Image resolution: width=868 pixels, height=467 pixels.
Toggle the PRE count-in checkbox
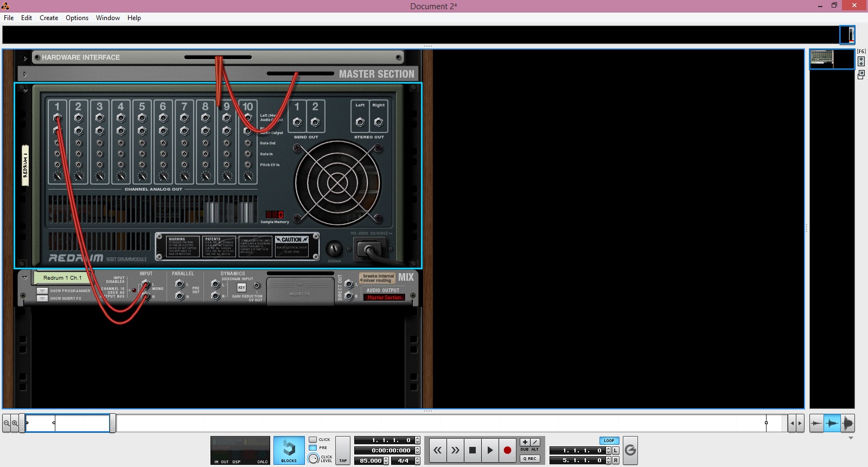pyautogui.click(x=313, y=448)
